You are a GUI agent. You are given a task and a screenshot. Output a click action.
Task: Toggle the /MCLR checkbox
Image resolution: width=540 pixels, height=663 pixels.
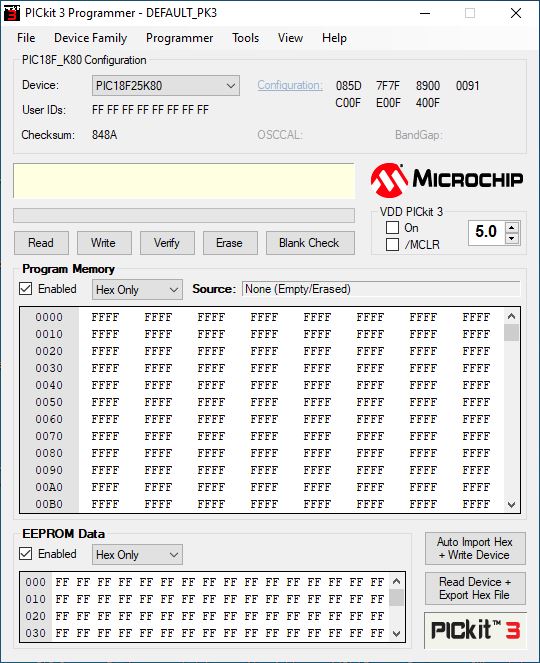tap(392, 244)
